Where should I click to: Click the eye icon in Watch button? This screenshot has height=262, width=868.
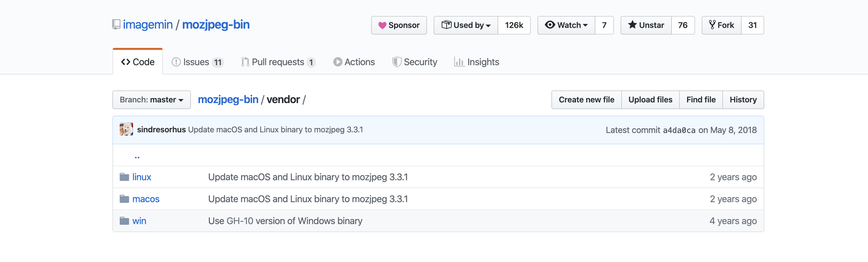pyautogui.click(x=550, y=25)
